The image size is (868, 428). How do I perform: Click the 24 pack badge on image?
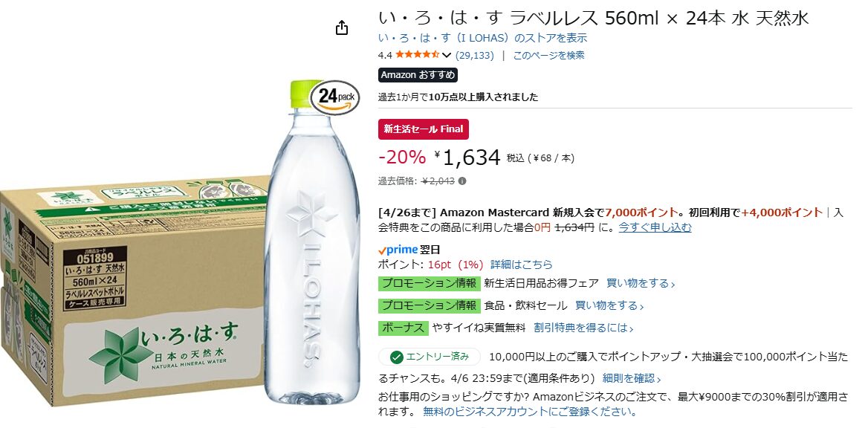coord(334,97)
